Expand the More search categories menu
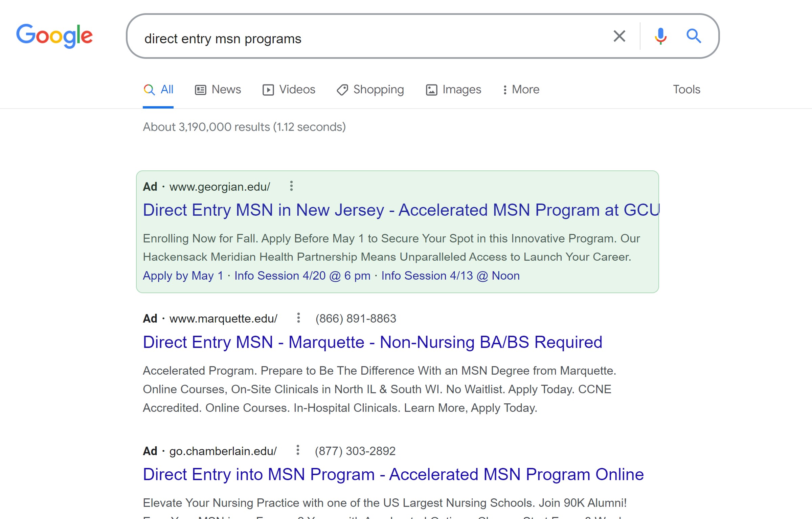This screenshot has width=812, height=519. coord(521,90)
